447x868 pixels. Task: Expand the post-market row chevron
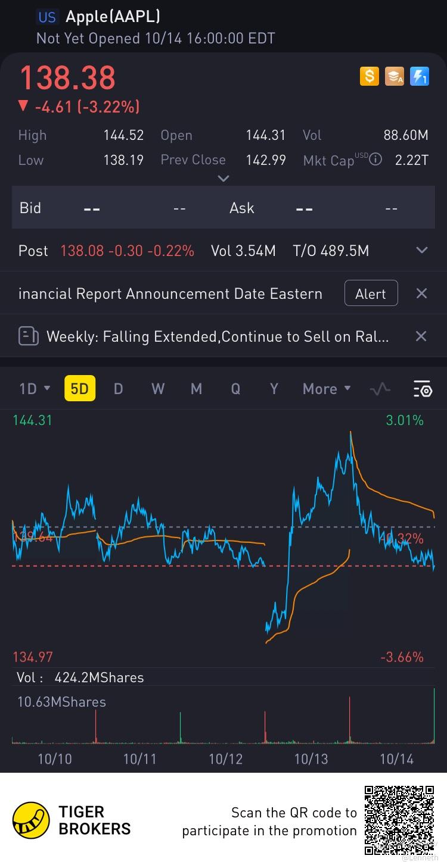[421, 251]
